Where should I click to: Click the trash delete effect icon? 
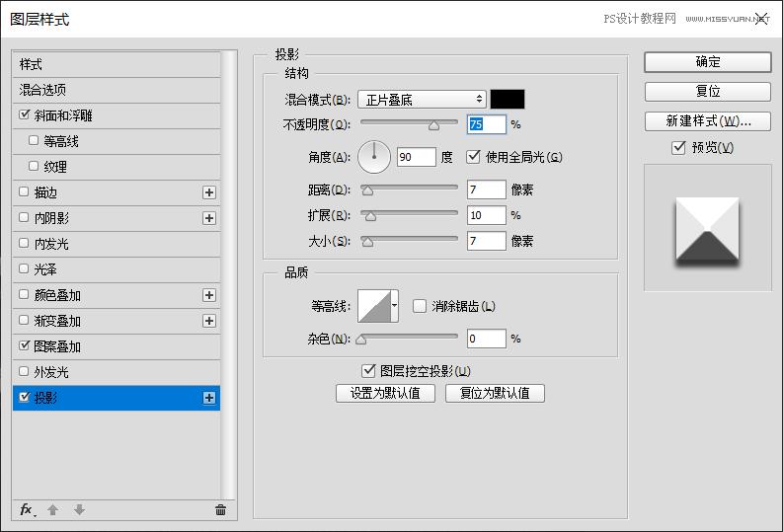pos(220,509)
